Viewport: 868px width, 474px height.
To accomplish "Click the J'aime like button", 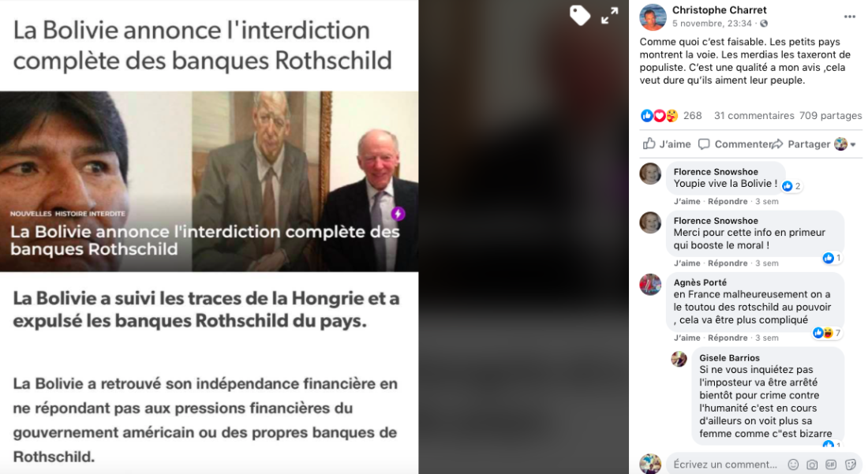I will tap(667, 144).
